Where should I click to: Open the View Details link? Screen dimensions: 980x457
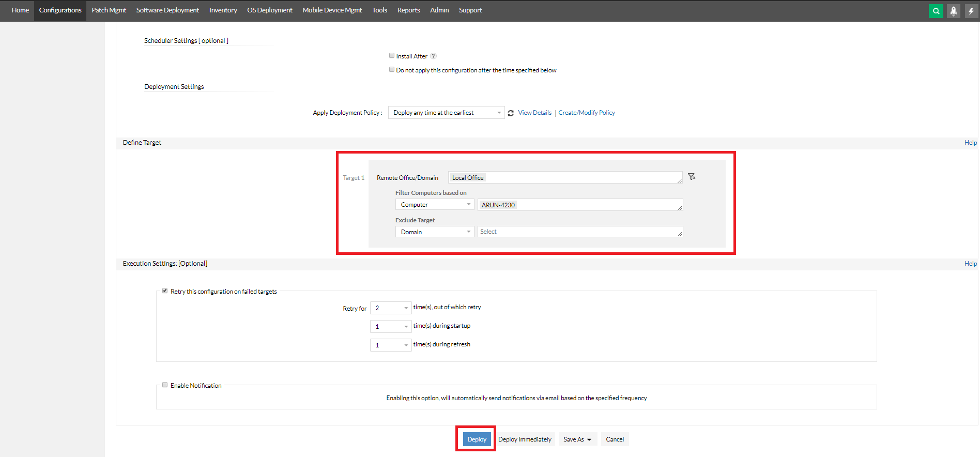535,113
